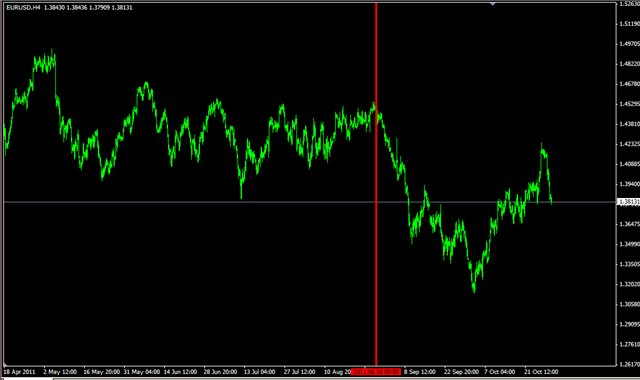640x380 pixels.
Task: Click the 2 May 12:00 time axis label
Action: point(60,372)
